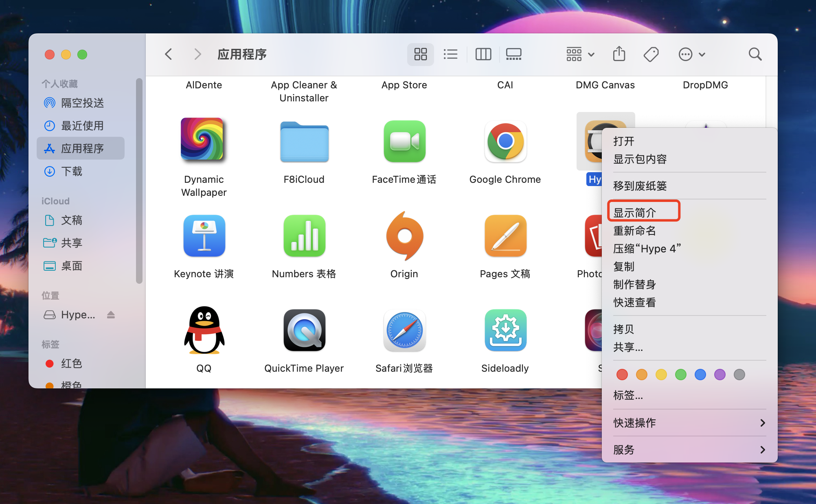This screenshot has height=504, width=816.
Task: Apply the gray tag color
Action: coord(739,375)
